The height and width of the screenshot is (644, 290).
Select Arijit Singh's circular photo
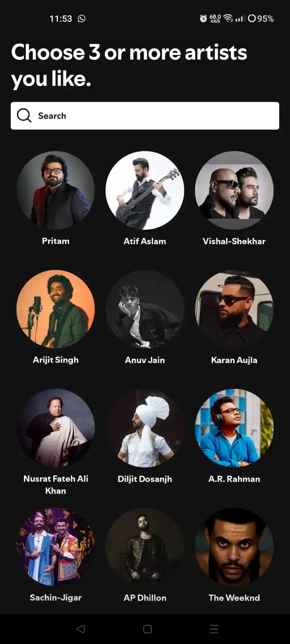[x=56, y=309]
